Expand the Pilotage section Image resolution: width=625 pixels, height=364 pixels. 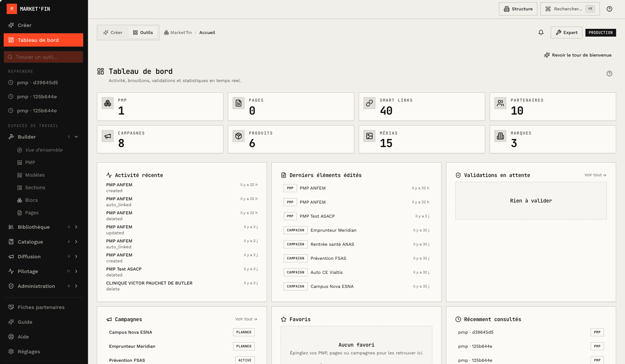44,271
